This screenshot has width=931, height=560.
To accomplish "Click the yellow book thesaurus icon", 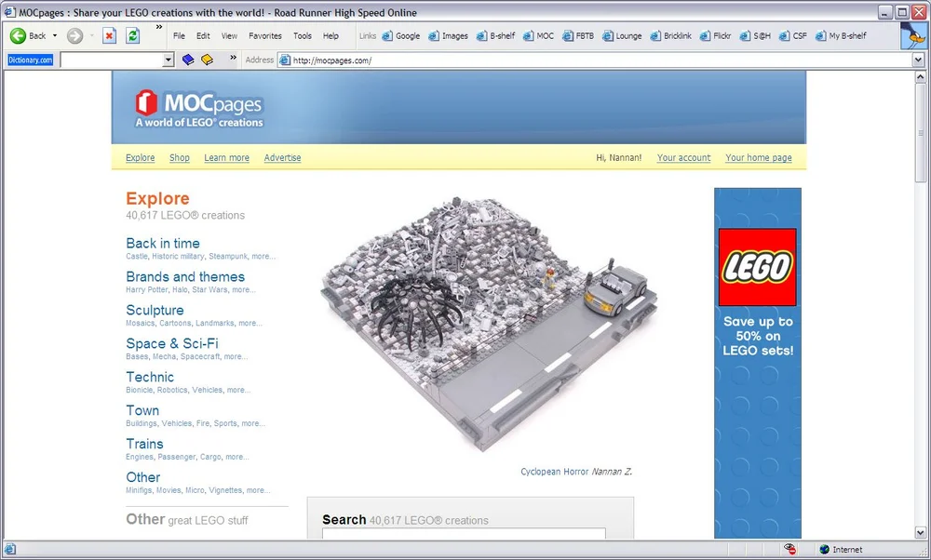I will (208, 60).
